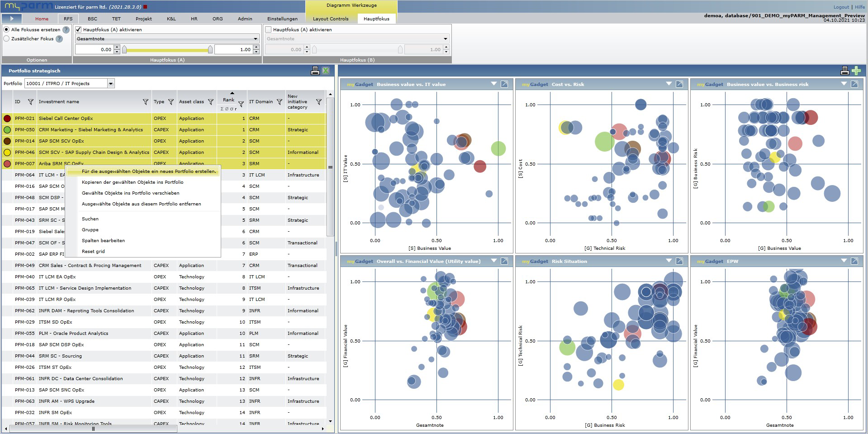Open the Gesamtnote dropdown in Hauptfokus (A)
The image size is (868, 434).
[167, 39]
